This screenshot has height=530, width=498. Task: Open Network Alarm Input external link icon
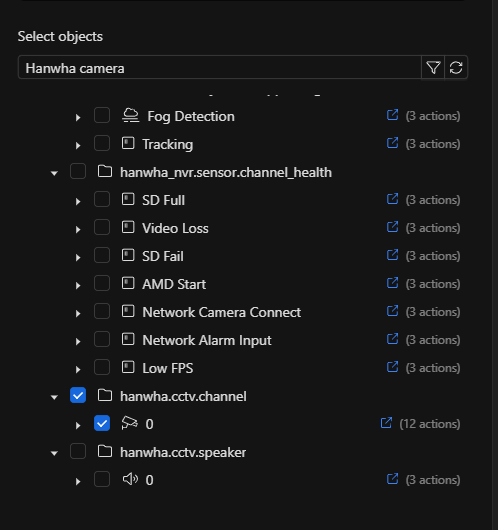392,339
